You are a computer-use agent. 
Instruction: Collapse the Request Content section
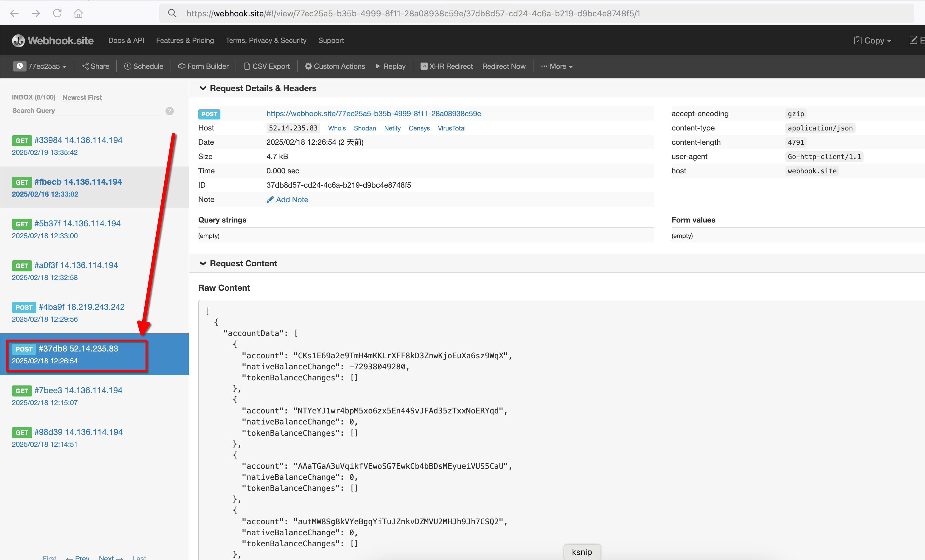click(x=203, y=263)
